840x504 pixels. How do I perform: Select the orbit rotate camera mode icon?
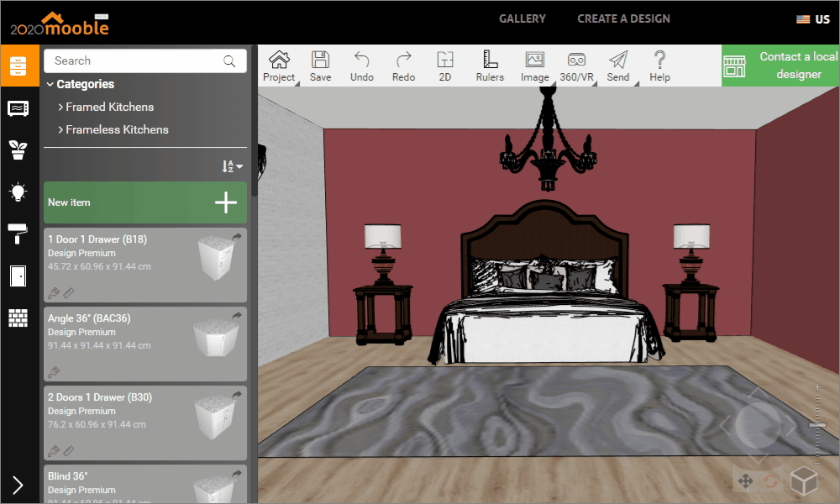771,481
